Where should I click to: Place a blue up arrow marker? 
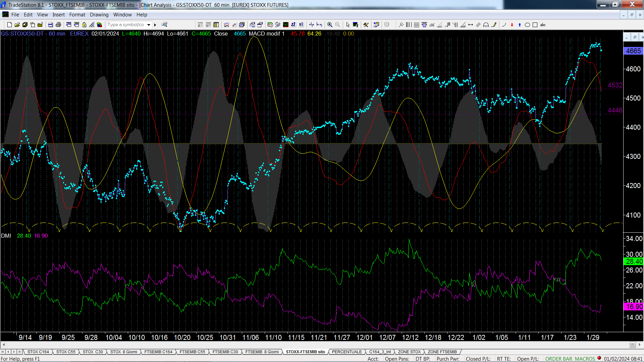(x=520, y=25)
